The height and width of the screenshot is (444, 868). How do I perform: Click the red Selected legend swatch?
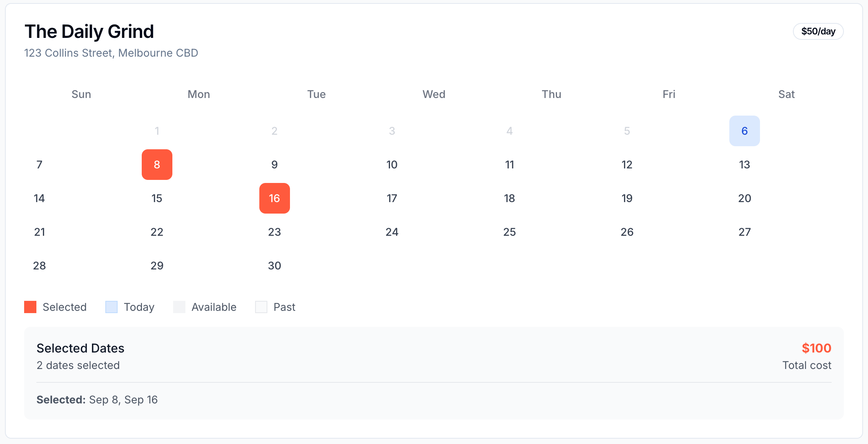[x=30, y=307]
